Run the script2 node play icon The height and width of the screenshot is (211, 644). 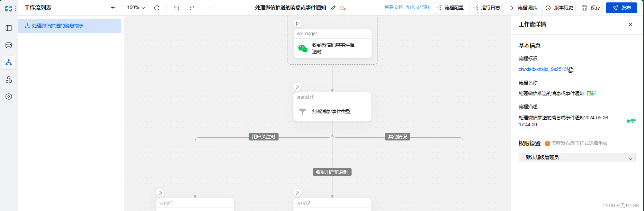pos(297,193)
